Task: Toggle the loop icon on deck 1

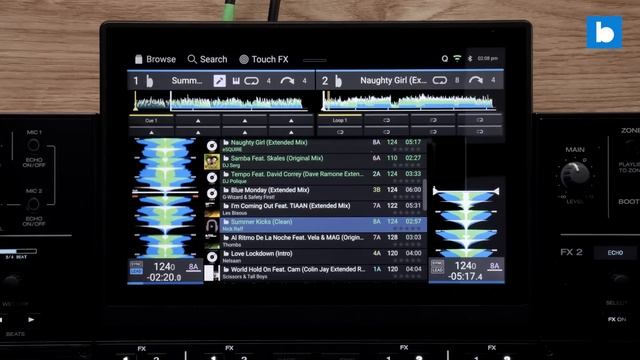Action: tap(251, 81)
